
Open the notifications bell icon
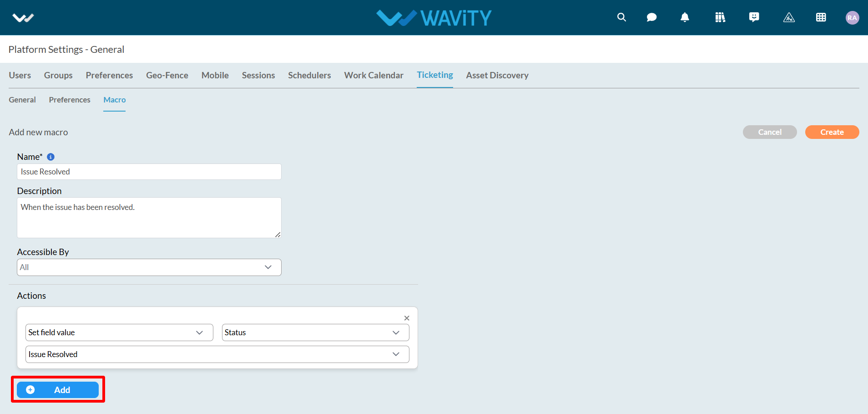[685, 17]
